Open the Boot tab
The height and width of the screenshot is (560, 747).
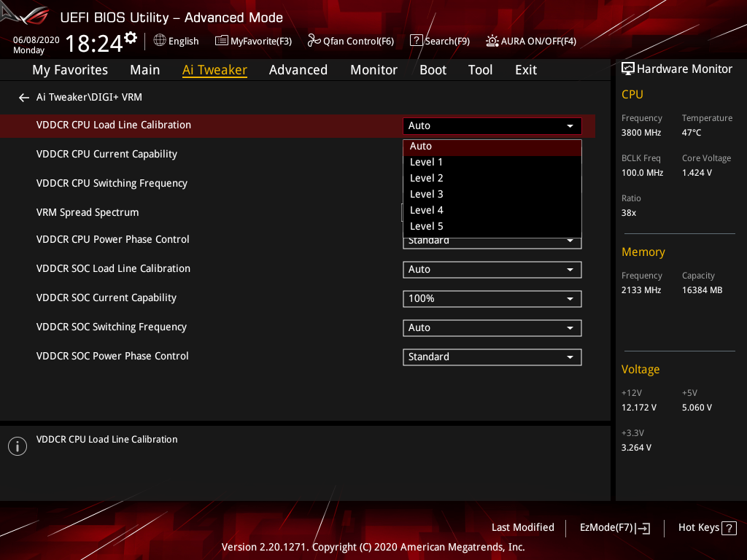click(x=433, y=70)
